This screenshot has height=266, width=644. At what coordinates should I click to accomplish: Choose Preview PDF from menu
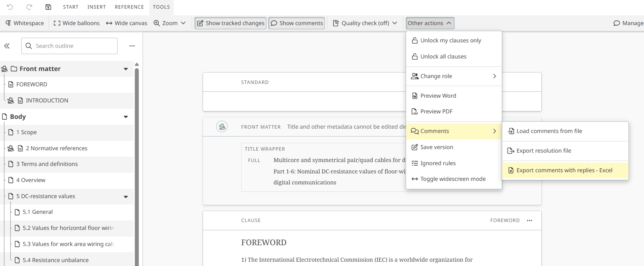tap(436, 111)
